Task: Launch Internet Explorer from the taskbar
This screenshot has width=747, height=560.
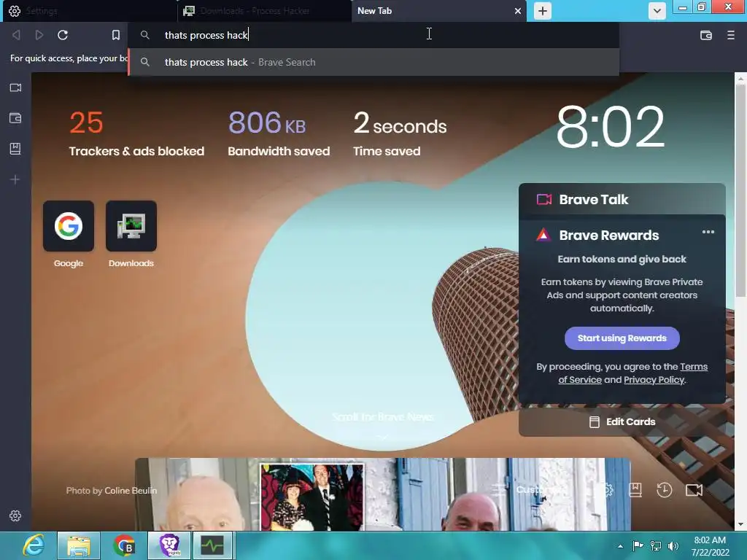Action: click(34, 545)
